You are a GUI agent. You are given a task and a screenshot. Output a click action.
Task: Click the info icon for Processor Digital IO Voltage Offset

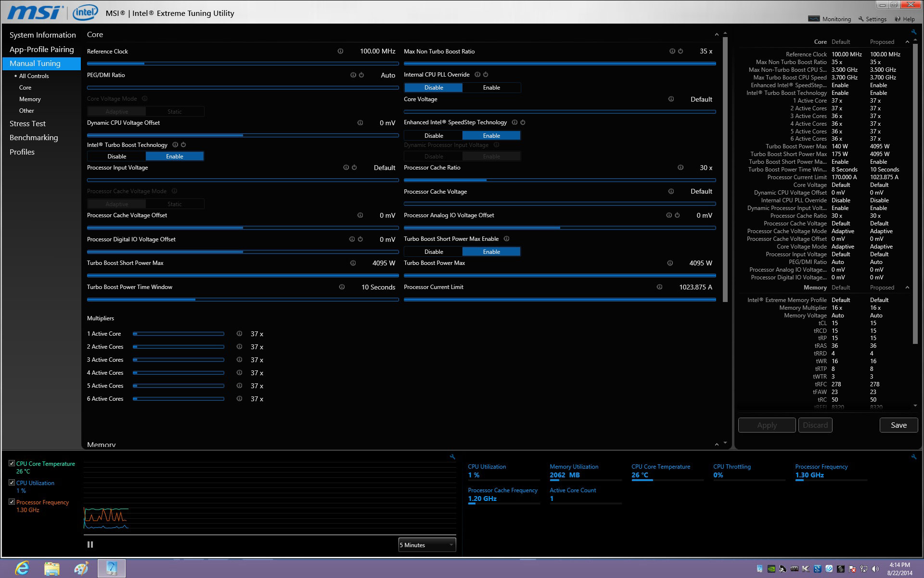[352, 239]
